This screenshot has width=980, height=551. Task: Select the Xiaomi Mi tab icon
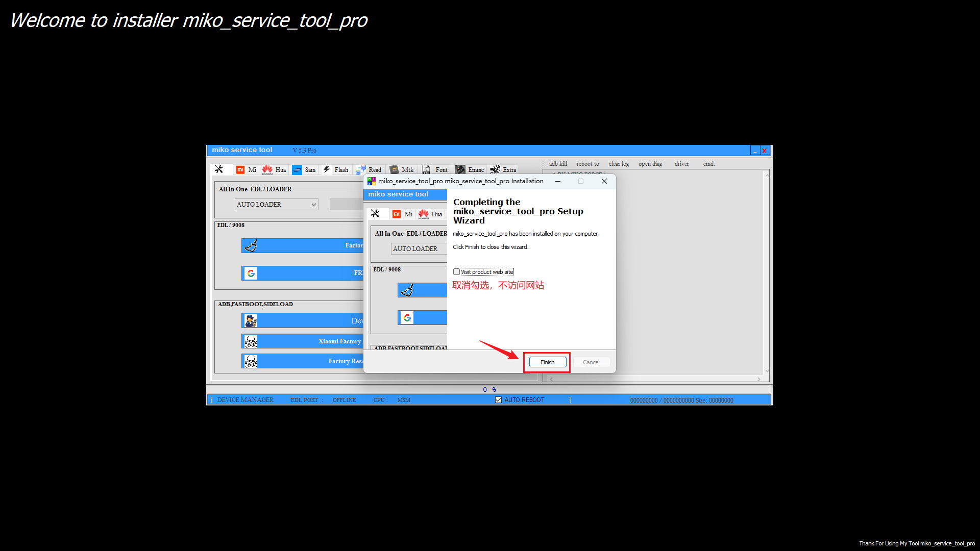240,170
